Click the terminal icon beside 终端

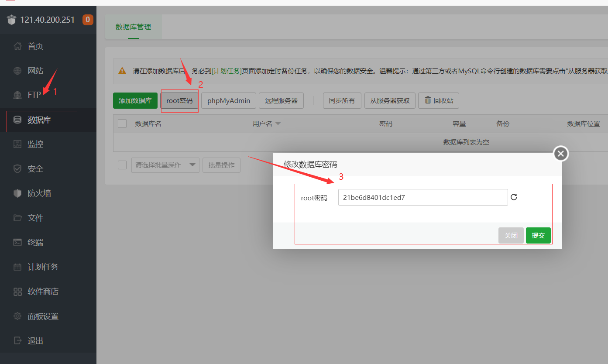point(17,242)
